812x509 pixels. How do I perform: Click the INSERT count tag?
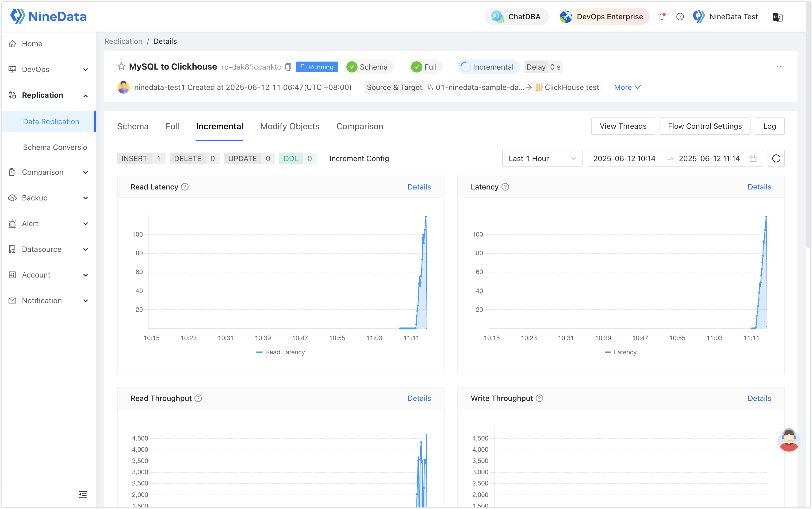[x=141, y=158]
